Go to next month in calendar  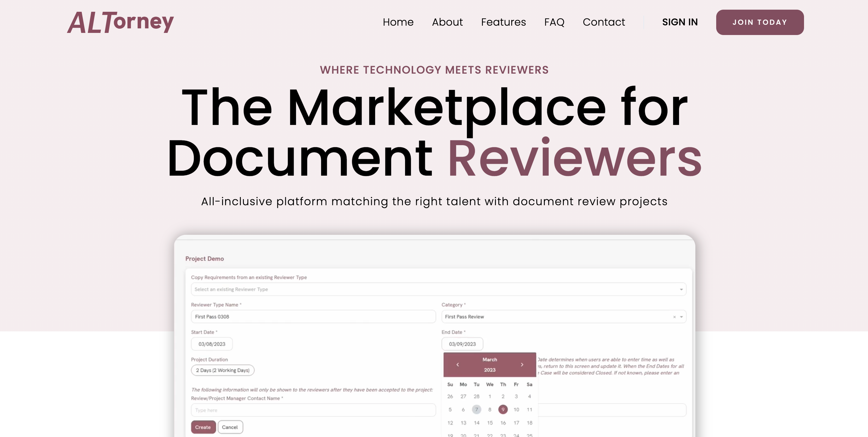pos(522,365)
